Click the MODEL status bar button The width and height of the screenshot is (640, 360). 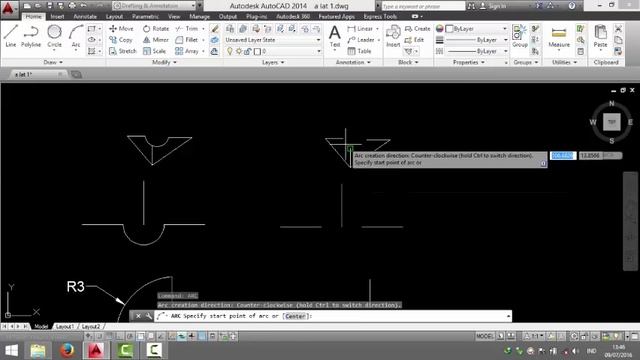point(484,336)
